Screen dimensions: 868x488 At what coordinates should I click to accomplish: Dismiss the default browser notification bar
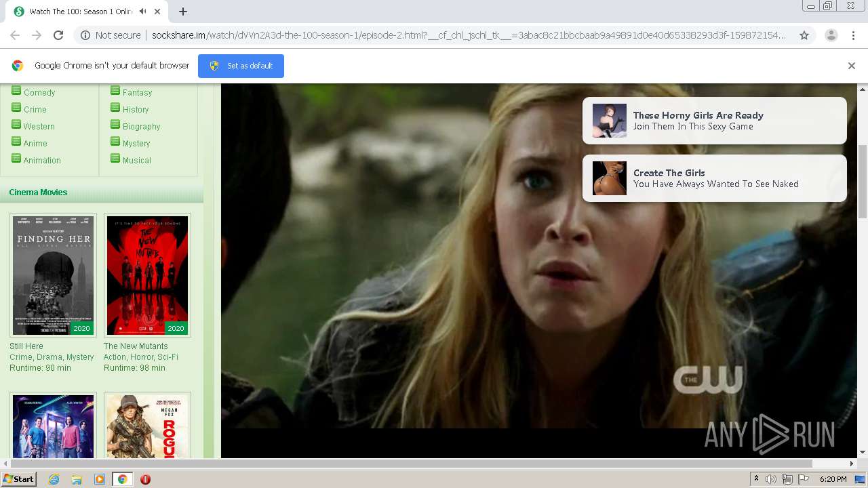852,66
